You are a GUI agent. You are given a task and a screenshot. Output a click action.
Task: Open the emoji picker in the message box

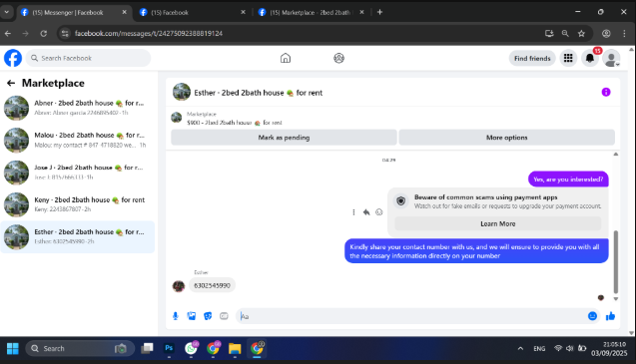pyautogui.click(x=592, y=316)
